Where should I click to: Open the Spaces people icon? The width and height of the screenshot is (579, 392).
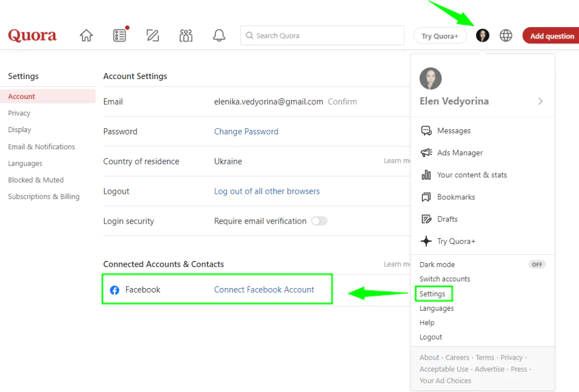pos(185,36)
